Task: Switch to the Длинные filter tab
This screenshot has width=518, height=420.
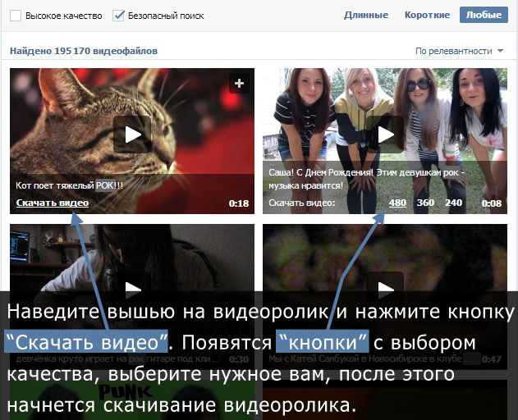Action: coord(366,16)
